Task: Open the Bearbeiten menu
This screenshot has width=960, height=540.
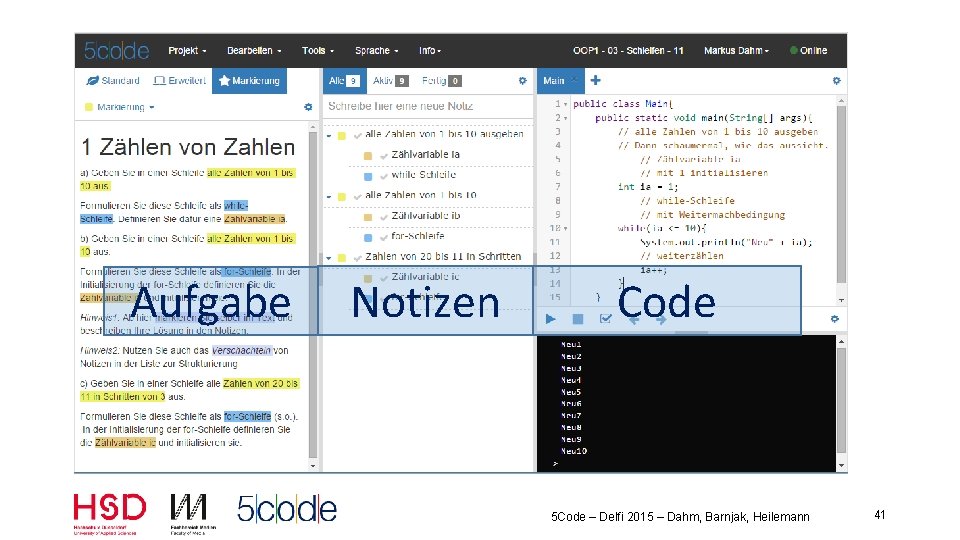Action: click(254, 51)
